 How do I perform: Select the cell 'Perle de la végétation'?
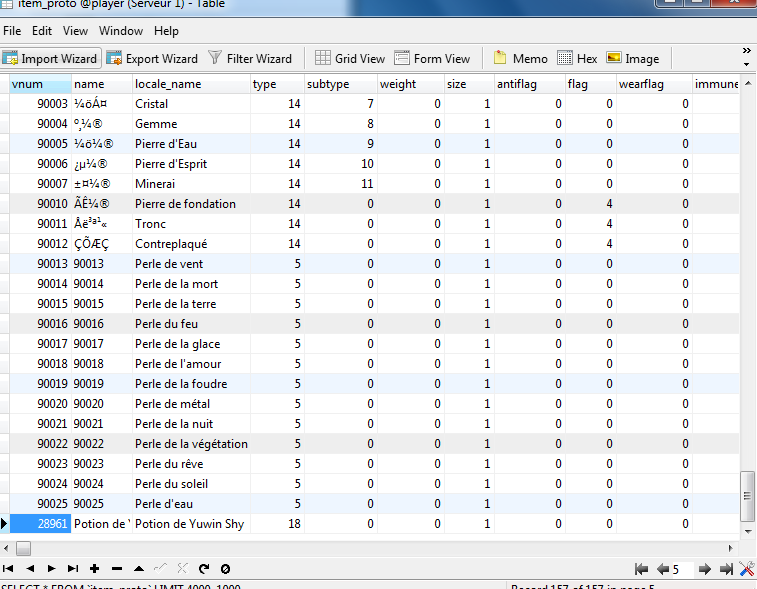(x=191, y=444)
